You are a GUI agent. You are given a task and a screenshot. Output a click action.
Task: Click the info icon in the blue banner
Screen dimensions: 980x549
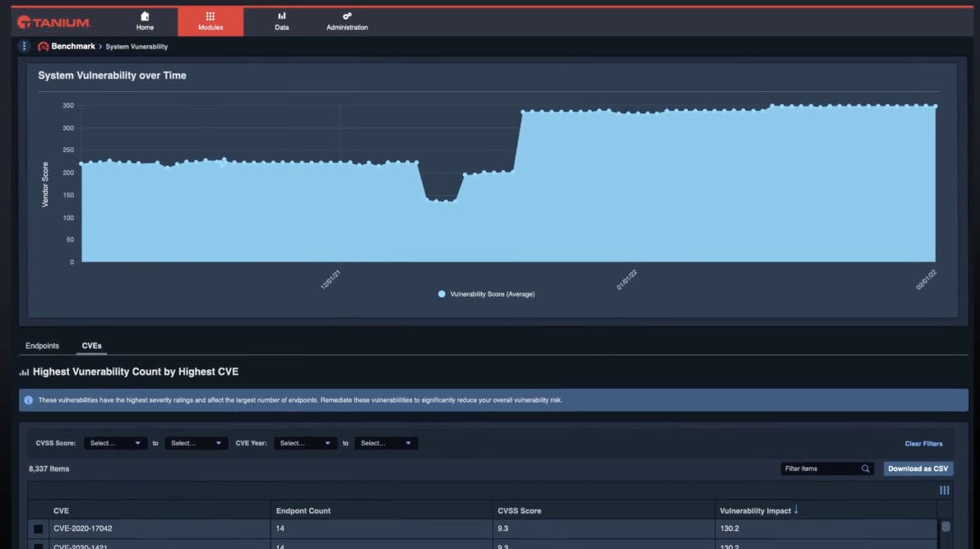pos(29,400)
